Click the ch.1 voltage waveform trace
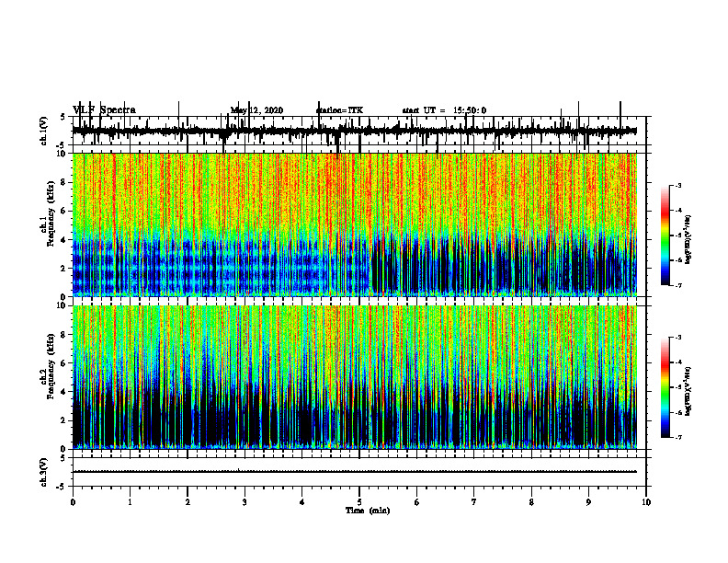 (355, 131)
